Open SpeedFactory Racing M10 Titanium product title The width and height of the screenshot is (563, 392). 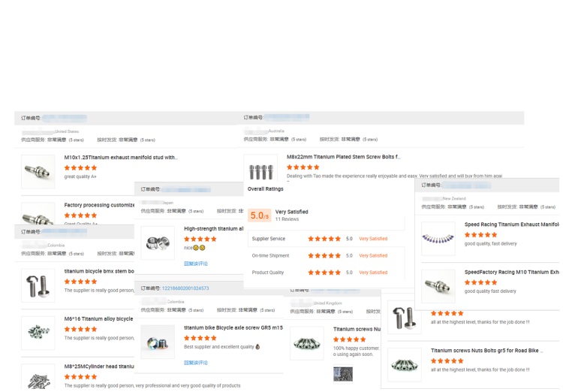coord(511,273)
